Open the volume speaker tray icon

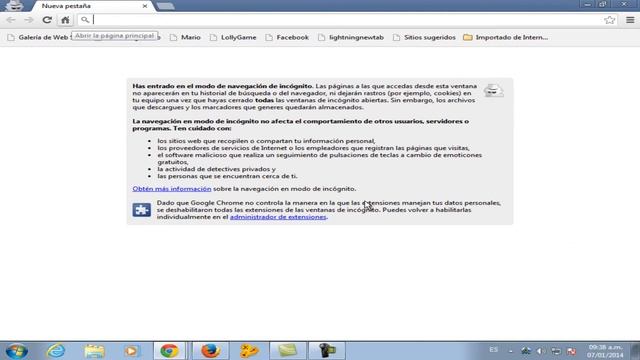point(540,351)
